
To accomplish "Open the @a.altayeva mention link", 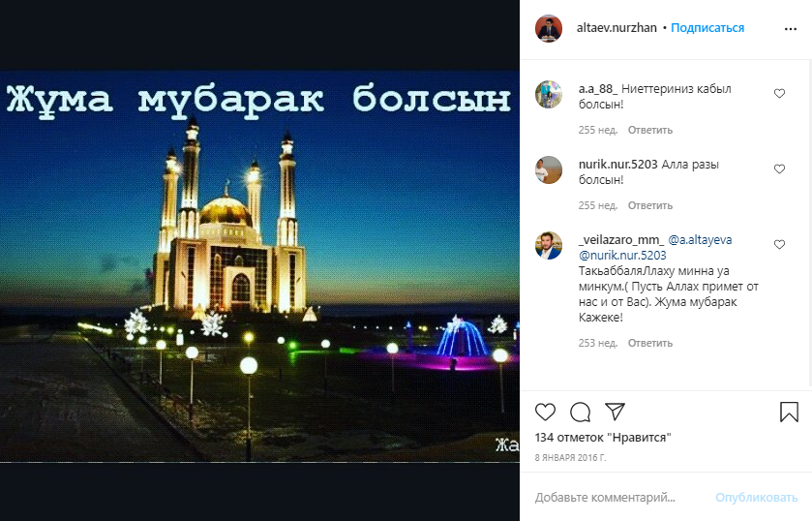I will pos(700,240).
